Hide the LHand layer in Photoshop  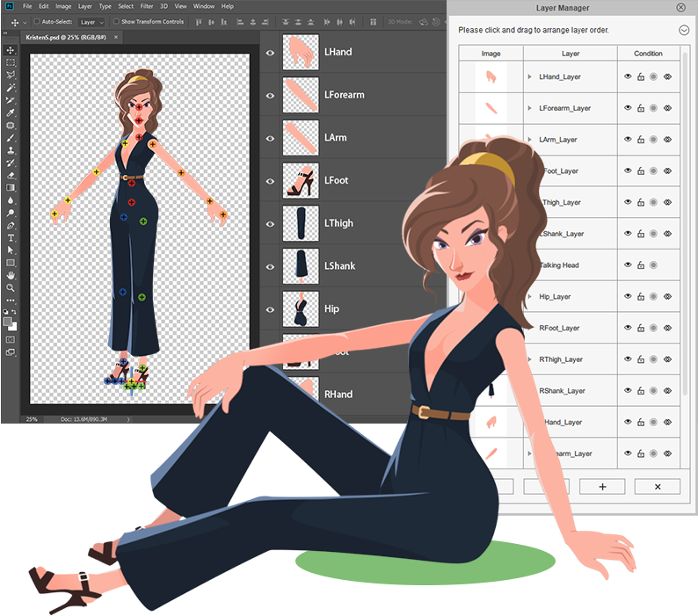click(x=270, y=53)
